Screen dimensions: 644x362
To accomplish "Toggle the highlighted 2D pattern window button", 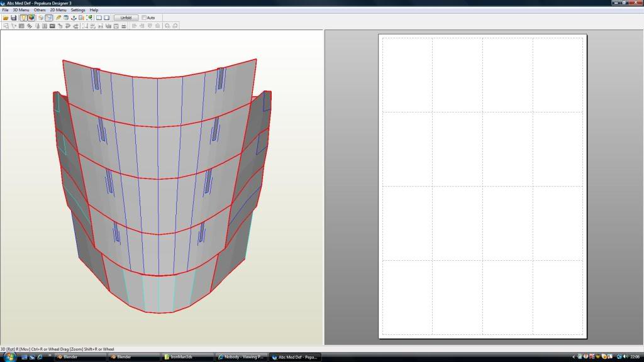I will pos(49,18).
